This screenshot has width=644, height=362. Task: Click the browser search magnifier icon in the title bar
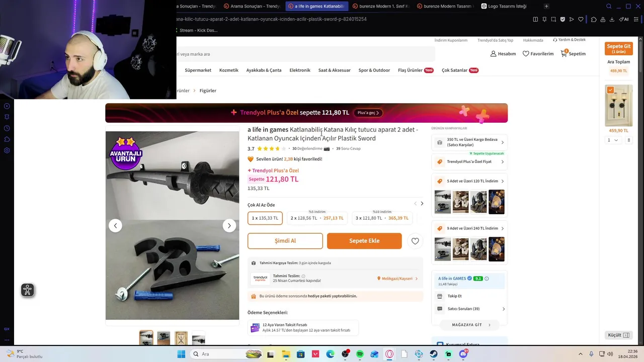609,6
